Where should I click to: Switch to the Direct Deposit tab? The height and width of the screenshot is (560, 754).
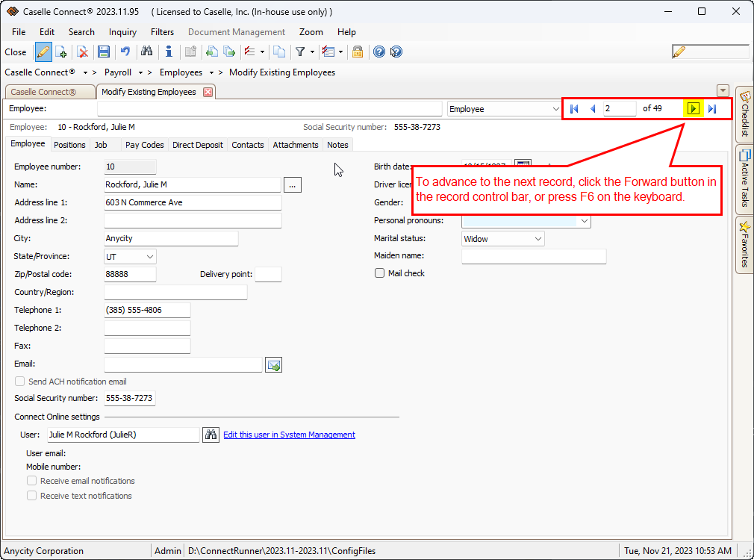pos(198,145)
